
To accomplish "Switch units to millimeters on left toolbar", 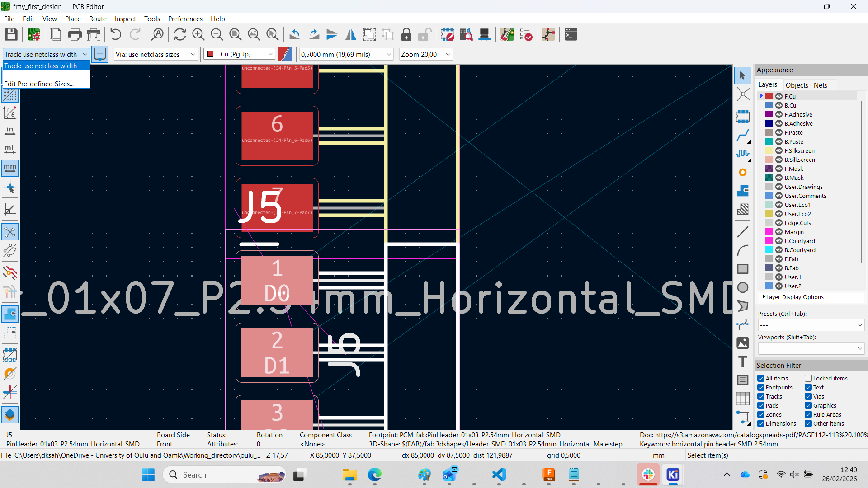I will pos(10,168).
